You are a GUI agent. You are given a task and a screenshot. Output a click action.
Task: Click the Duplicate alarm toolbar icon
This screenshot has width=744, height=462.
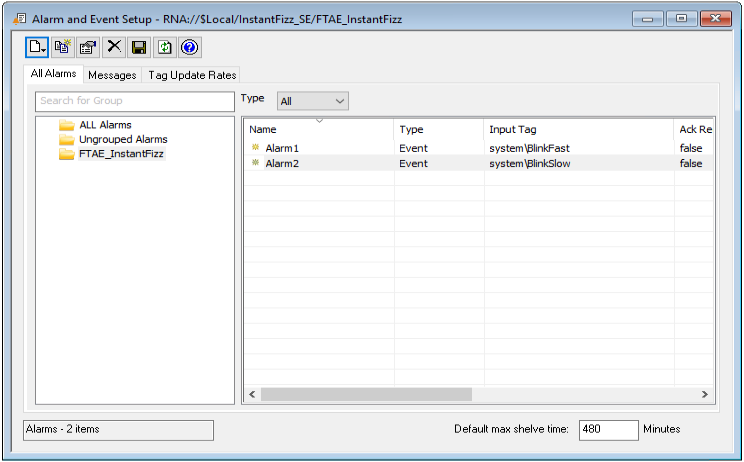[62, 47]
